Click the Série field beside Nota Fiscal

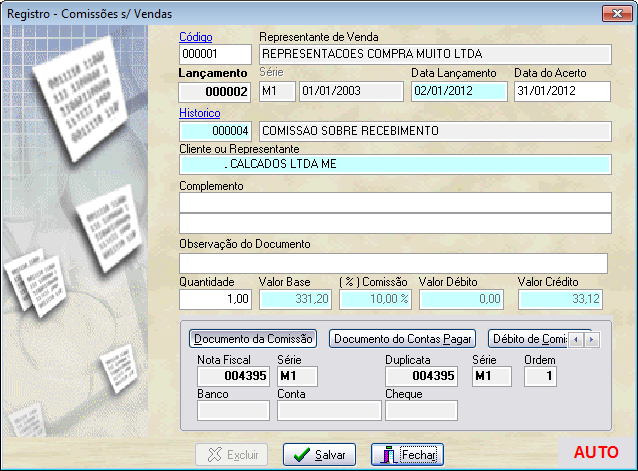pyautogui.click(x=297, y=377)
